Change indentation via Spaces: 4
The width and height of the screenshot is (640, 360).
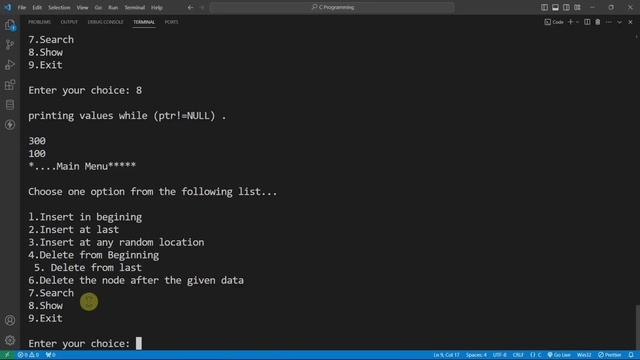point(476,355)
